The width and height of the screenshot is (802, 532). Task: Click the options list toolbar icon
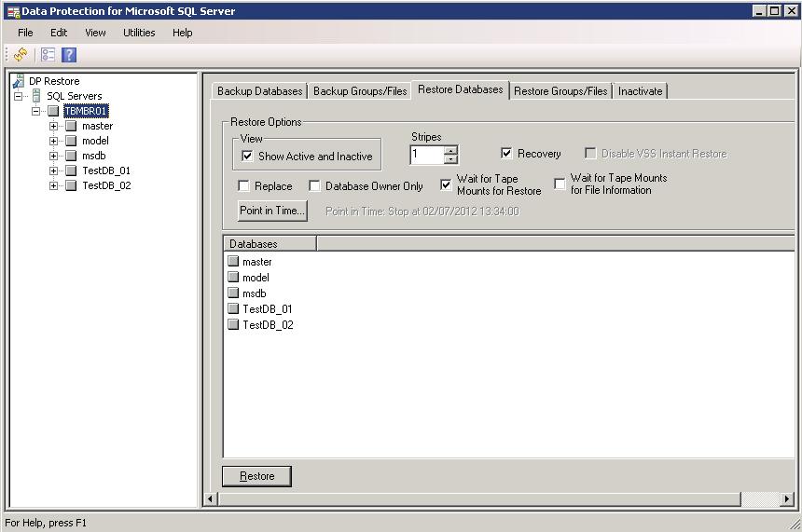pyautogui.click(x=48, y=55)
